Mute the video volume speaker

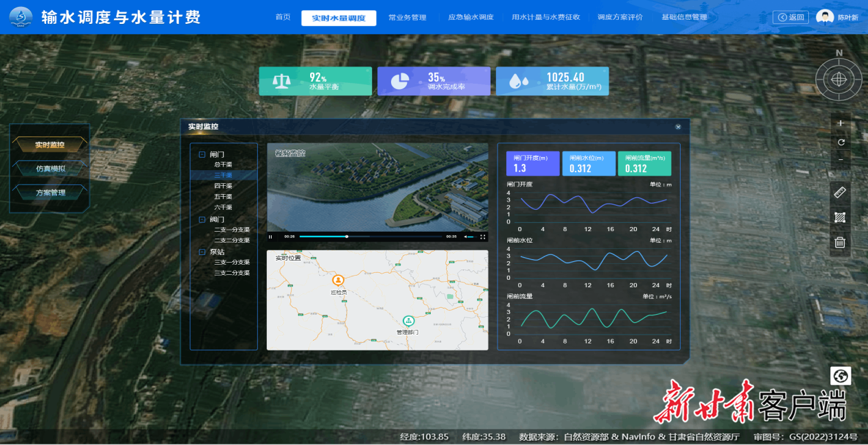coord(466,237)
